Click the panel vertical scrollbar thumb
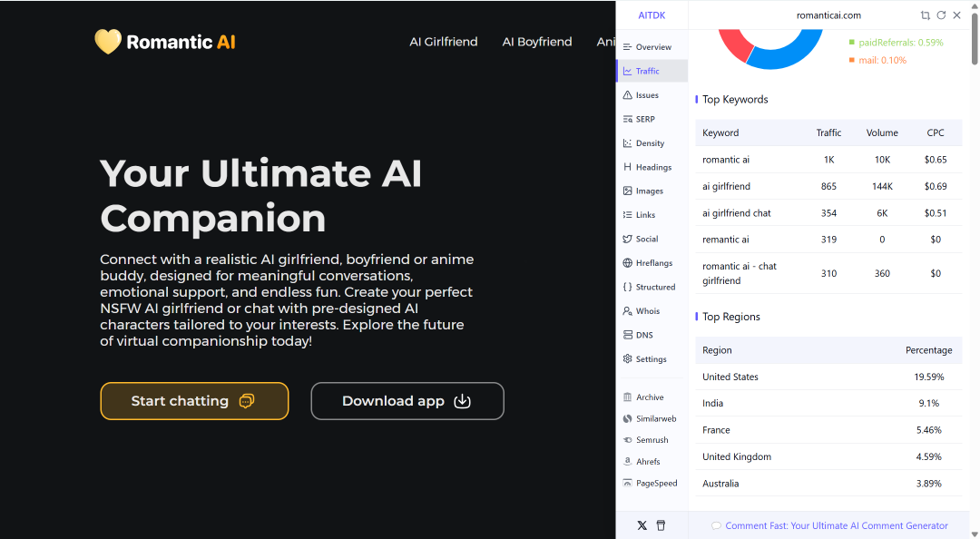The width and height of the screenshot is (980, 539). [975, 37]
